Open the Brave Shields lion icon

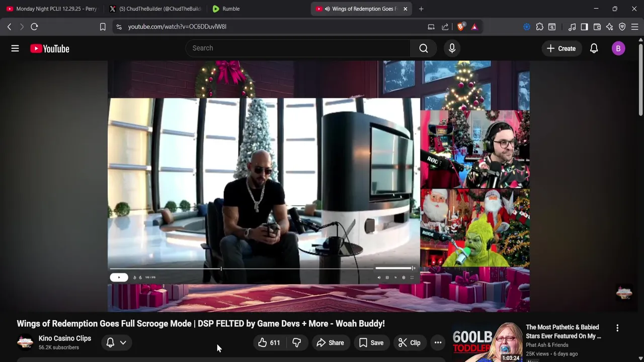coord(460,27)
